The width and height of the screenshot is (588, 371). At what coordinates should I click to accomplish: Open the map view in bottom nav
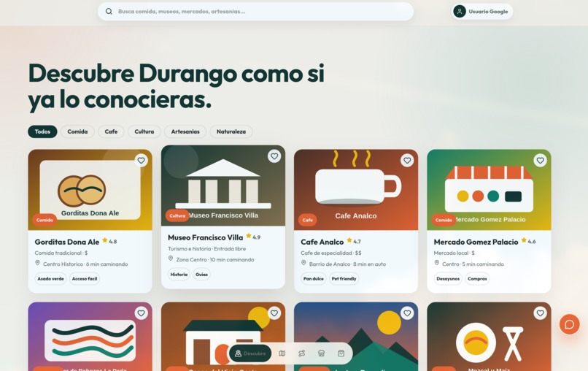click(282, 353)
